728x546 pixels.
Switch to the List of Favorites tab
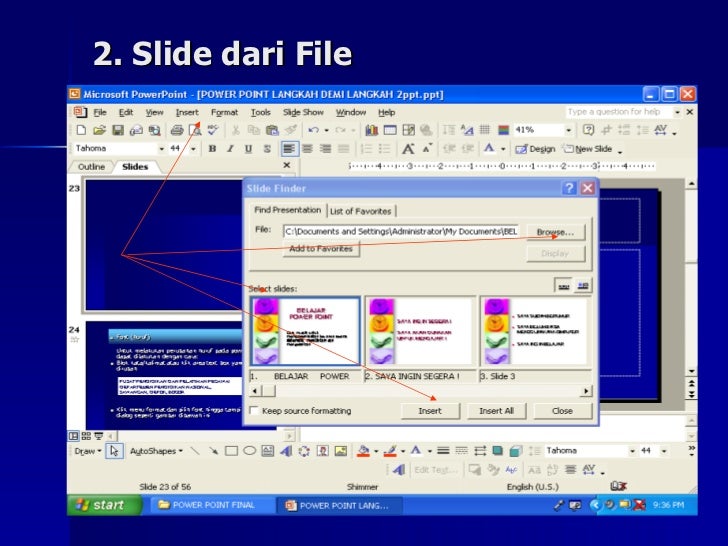coord(361,211)
